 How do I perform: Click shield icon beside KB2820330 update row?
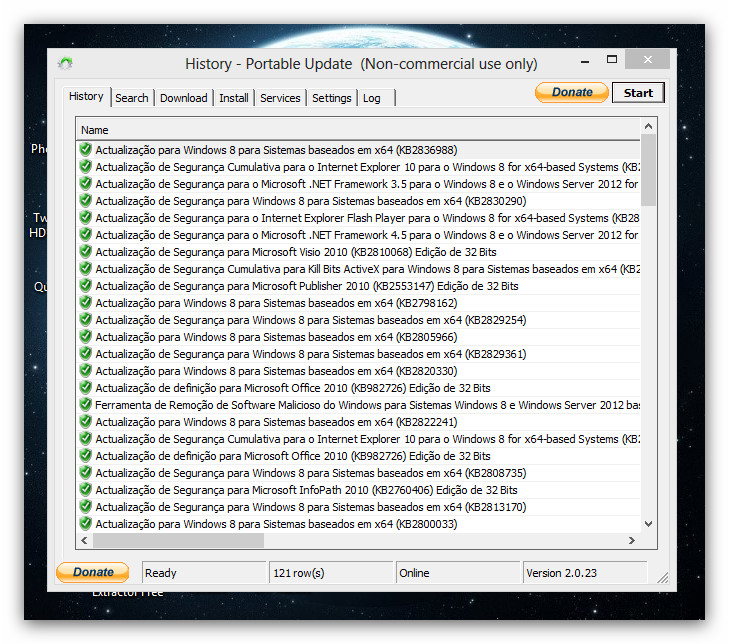click(85, 371)
